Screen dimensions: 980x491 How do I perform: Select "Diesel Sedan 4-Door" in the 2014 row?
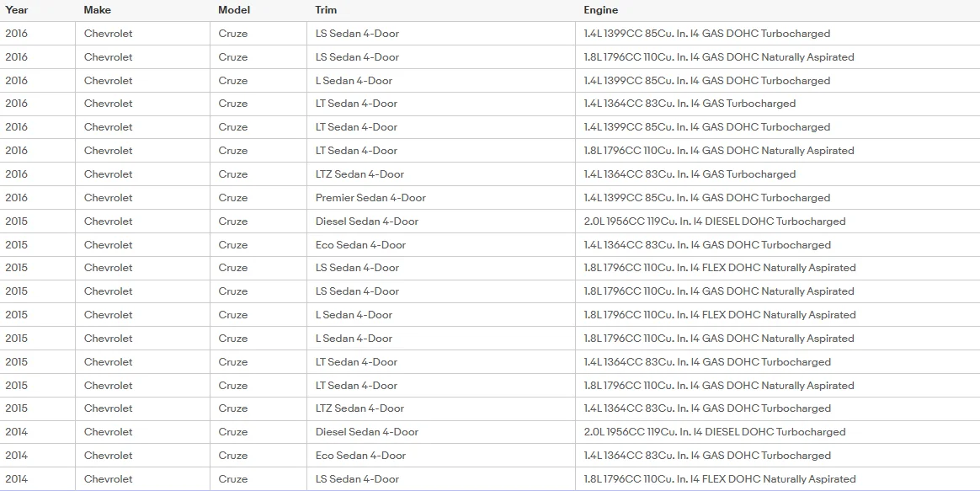(367, 432)
